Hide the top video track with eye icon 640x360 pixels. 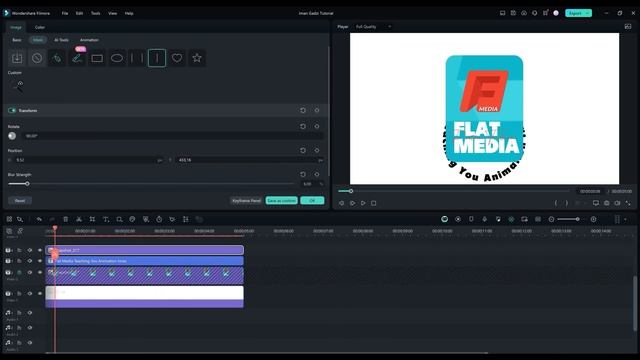[x=29, y=250]
